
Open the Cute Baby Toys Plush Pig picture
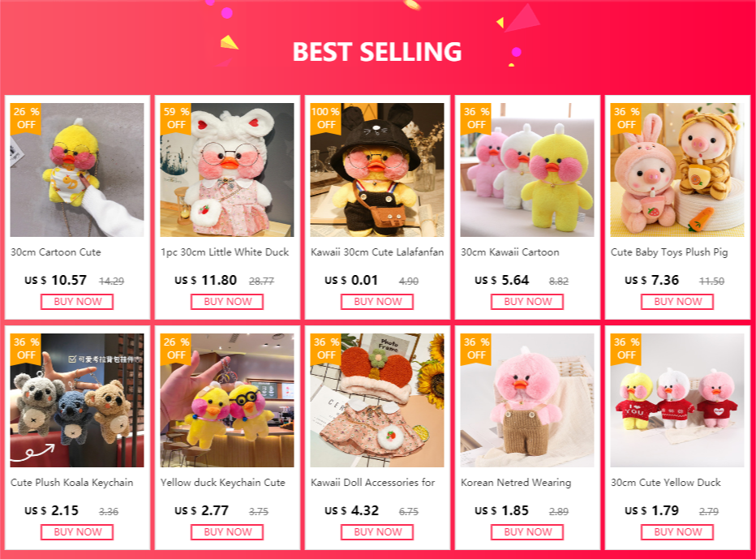click(677, 170)
